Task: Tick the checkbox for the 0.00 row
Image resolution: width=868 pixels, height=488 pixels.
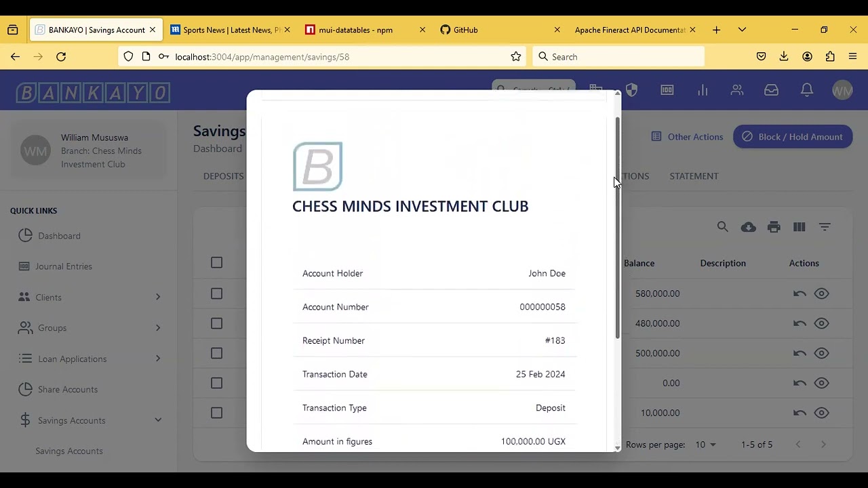Action: tap(216, 383)
